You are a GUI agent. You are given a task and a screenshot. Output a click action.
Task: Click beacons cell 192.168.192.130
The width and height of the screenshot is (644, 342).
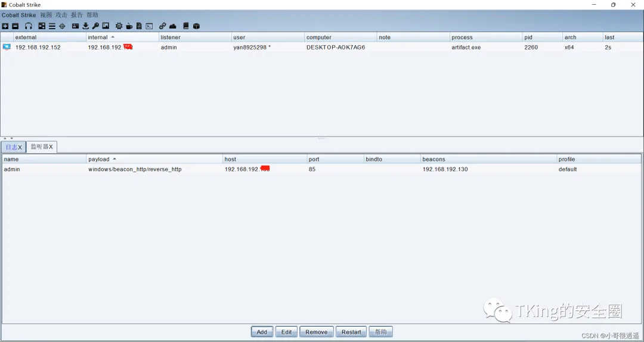(x=445, y=169)
